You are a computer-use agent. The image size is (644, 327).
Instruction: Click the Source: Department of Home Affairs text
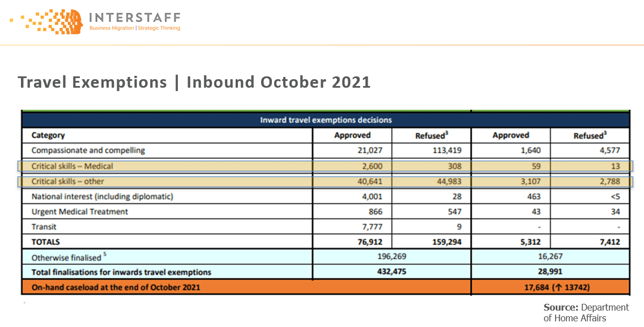click(586, 312)
